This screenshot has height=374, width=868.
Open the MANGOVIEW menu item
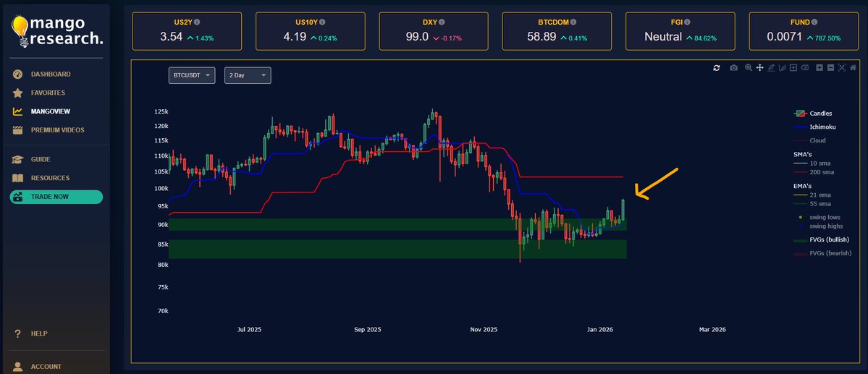(51, 111)
